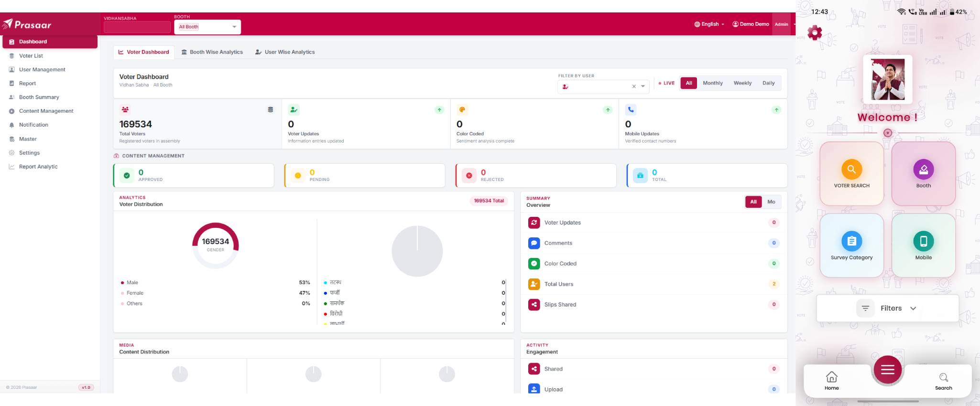Click the Upload icon in Engagement
The image size is (980, 406).
[x=534, y=389]
